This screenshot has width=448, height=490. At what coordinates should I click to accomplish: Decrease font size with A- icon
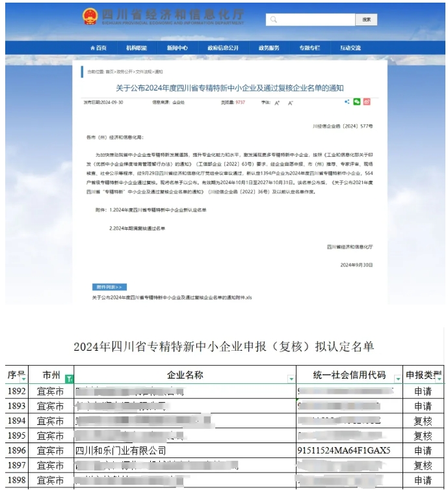coord(291,103)
